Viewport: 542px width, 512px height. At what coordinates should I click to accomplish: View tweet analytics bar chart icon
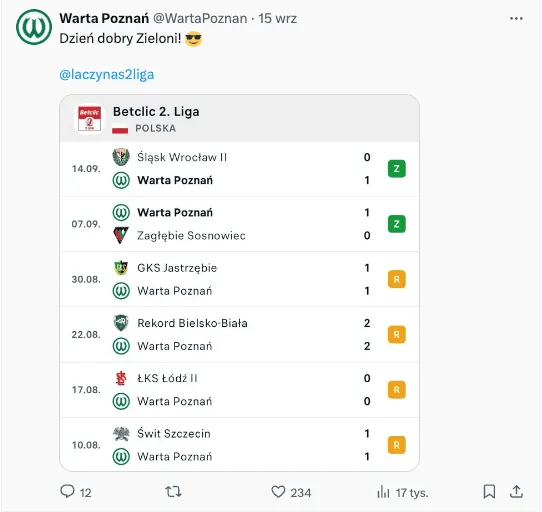383,492
